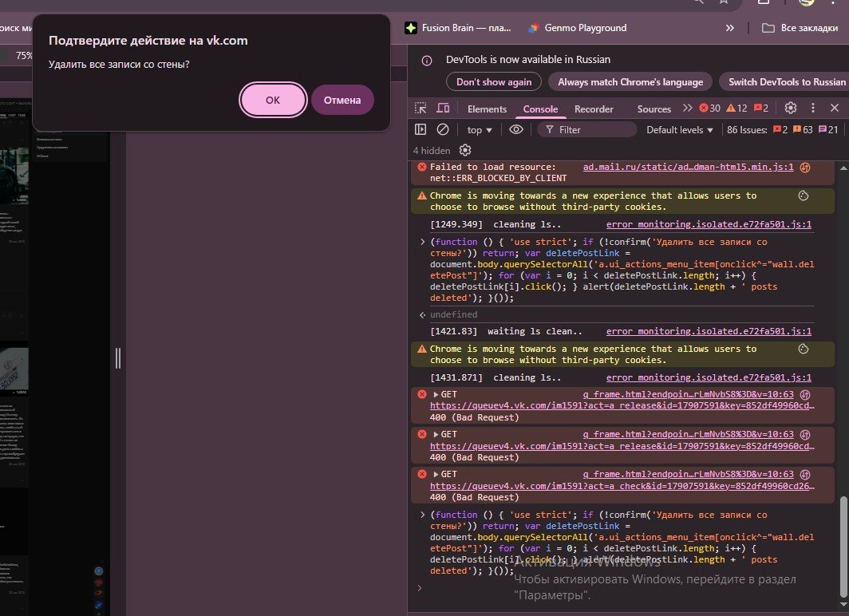
Task: Click AI icon on a_check GET error row
Action: click(805, 474)
